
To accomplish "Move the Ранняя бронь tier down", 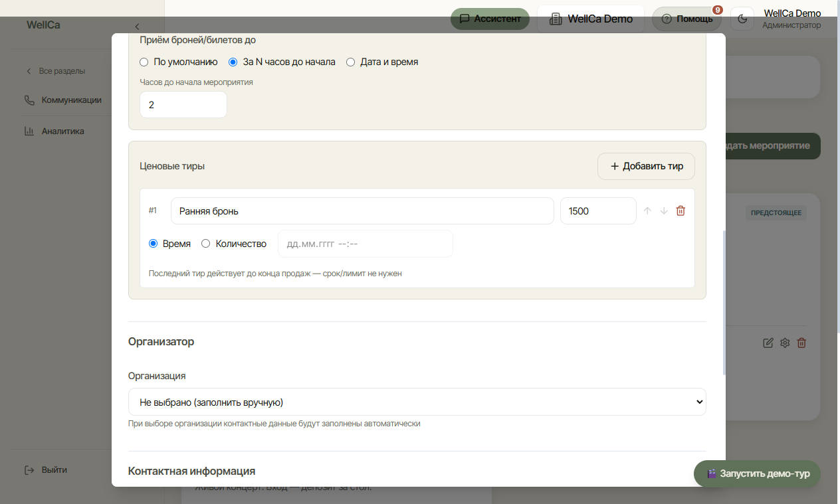I will click(x=664, y=211).
